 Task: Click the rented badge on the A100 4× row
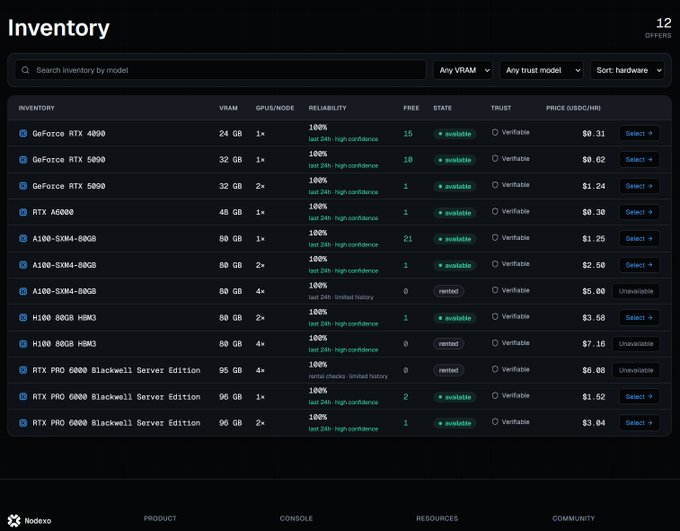tap(448, 291)
